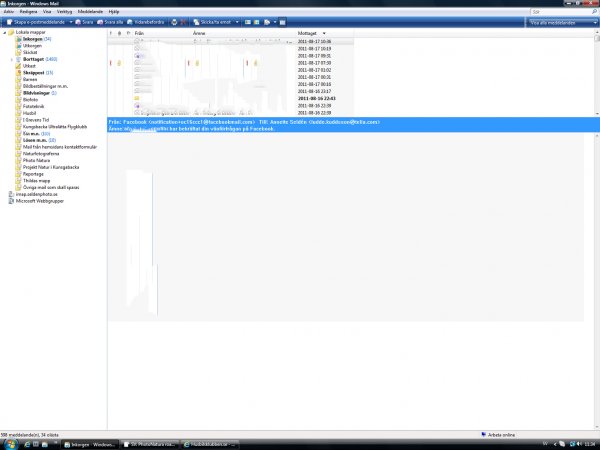Viewport: 600px width, 450px height.
Task: Click the Skicka/ta emot button
Action: 215,20
